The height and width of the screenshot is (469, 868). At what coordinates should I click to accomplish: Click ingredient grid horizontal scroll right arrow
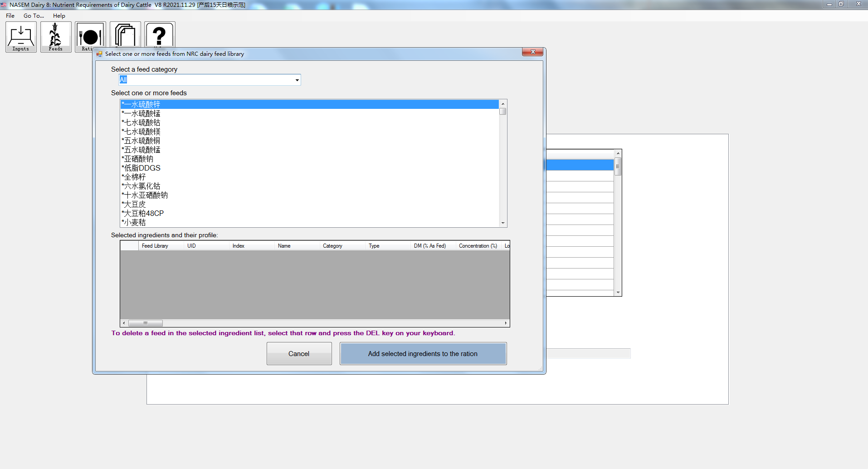pos(506,323)
